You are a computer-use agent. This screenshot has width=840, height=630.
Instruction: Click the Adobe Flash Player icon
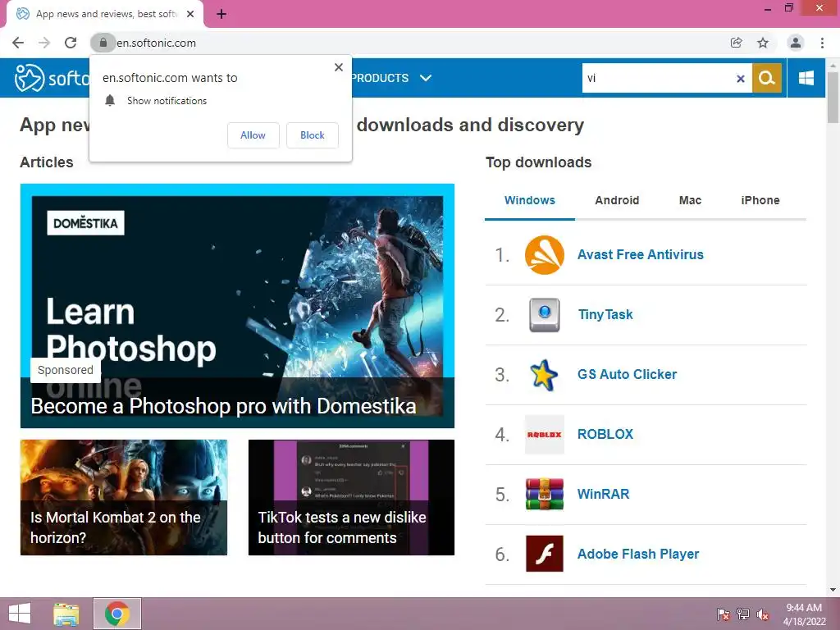click(545, 554)
